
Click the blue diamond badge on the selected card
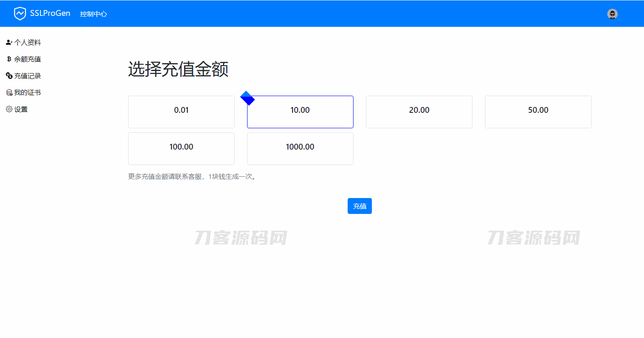point(247,98)
